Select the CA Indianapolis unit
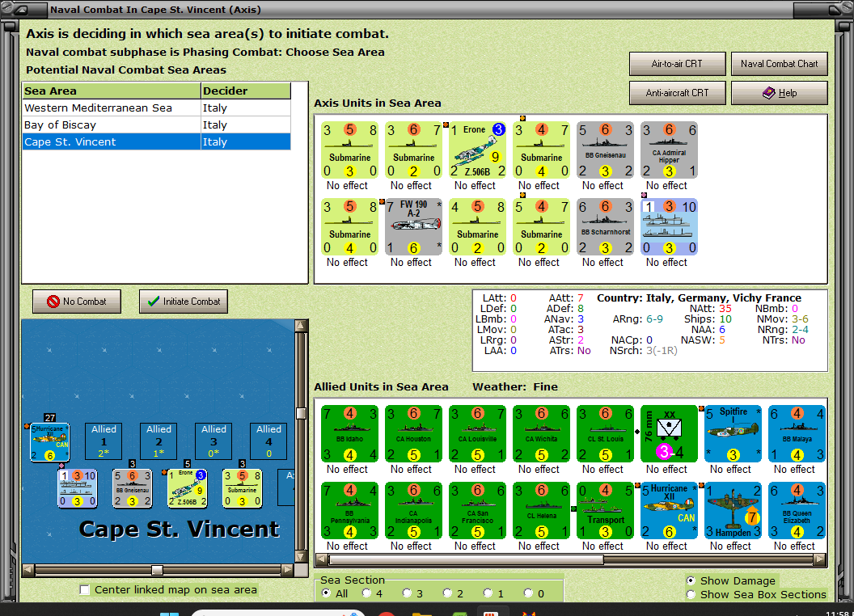 tap(413, 510)
